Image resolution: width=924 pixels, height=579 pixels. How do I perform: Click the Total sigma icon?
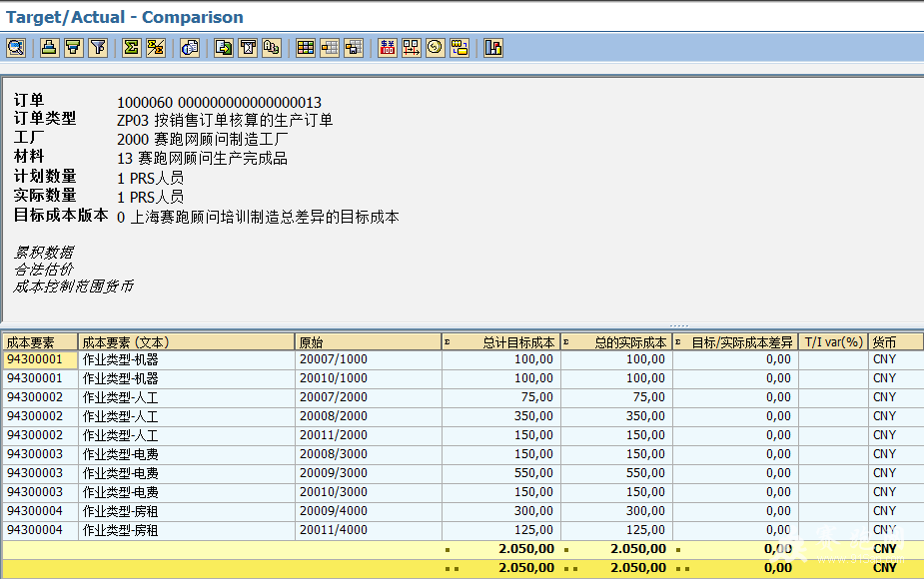point(131,48)
